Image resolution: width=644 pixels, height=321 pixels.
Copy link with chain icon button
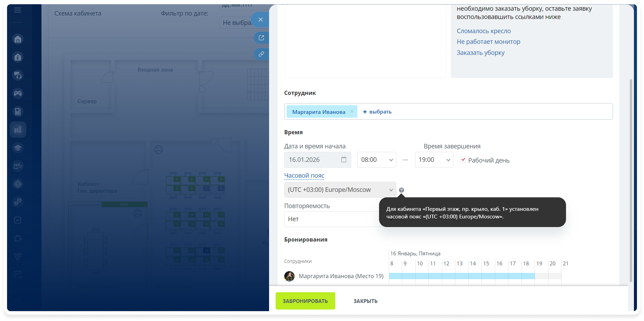(261, 54)
